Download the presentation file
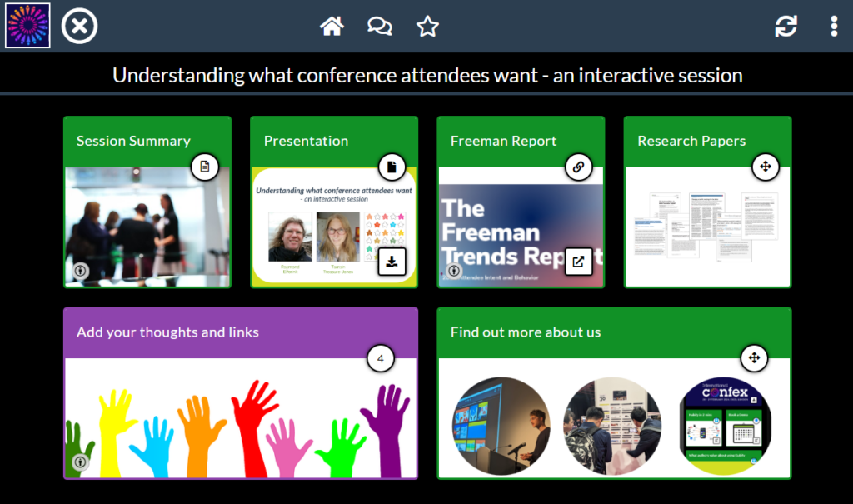The image size is (853, 504). [x=392, y=262]
